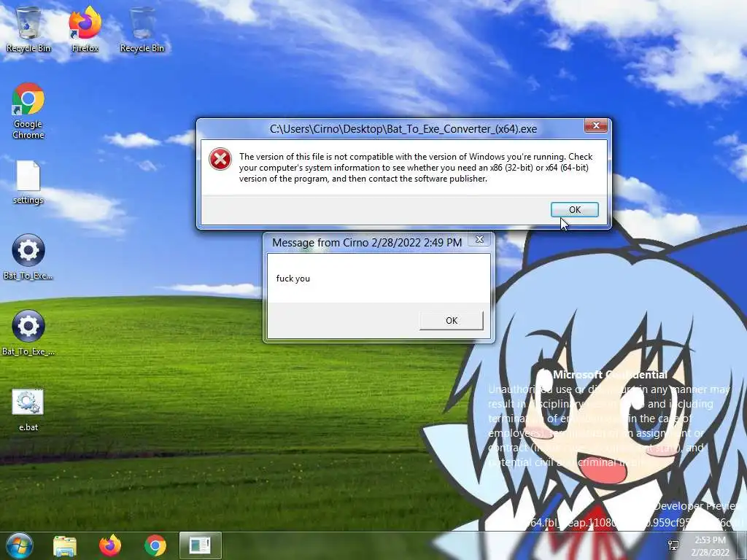Open the leftmost Recycle Bin desktop icon
This screenshot has width=747, height=560.
pyautogui.click(x=28, y=28)
